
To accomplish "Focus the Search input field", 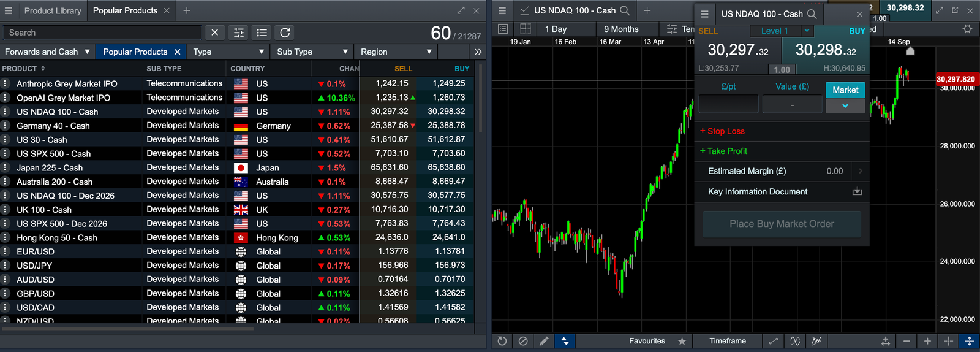I will 102,33.
